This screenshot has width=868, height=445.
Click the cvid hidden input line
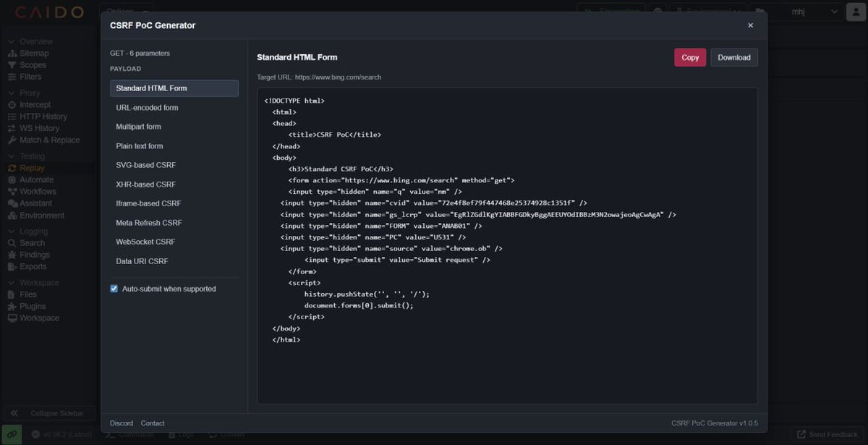tap(434, 203)
